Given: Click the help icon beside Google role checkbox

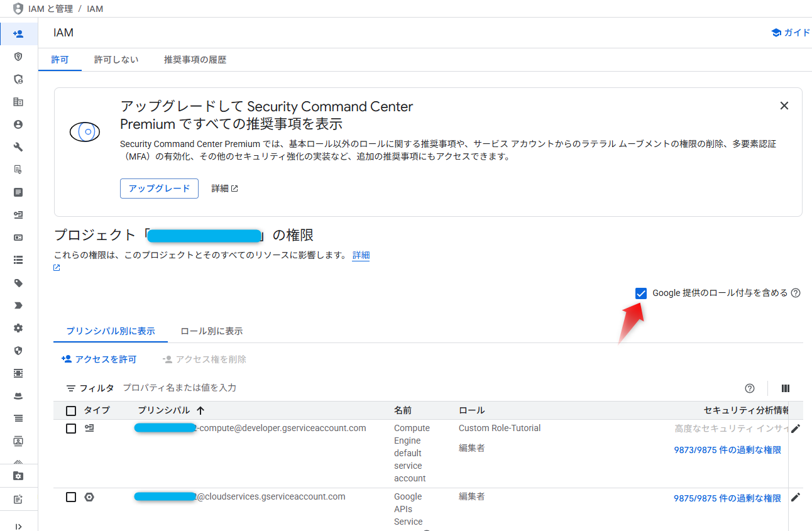Looking at the screenshot, I should coord(796,293).
